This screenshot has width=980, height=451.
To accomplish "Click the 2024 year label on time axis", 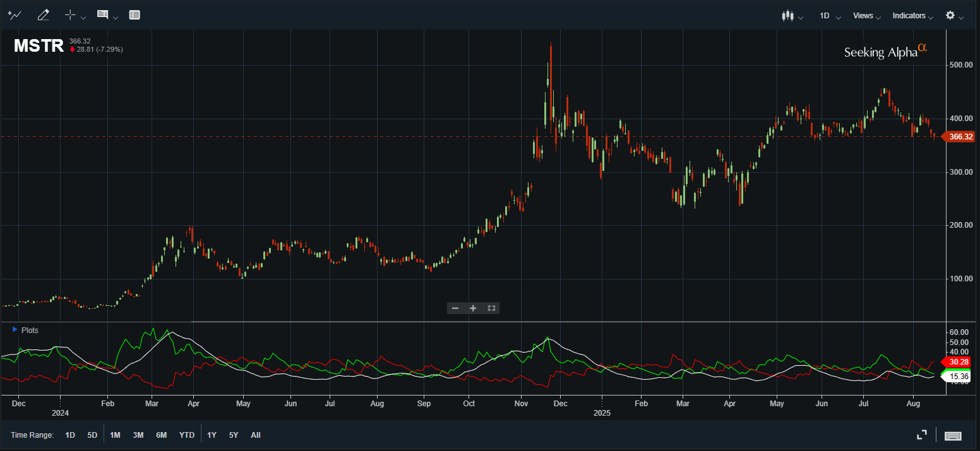I will (x=60, y=413).
